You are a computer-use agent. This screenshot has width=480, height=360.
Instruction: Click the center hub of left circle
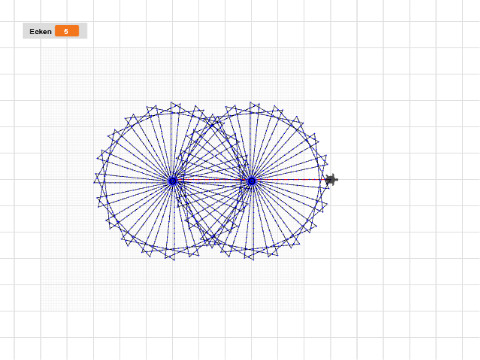172,181
